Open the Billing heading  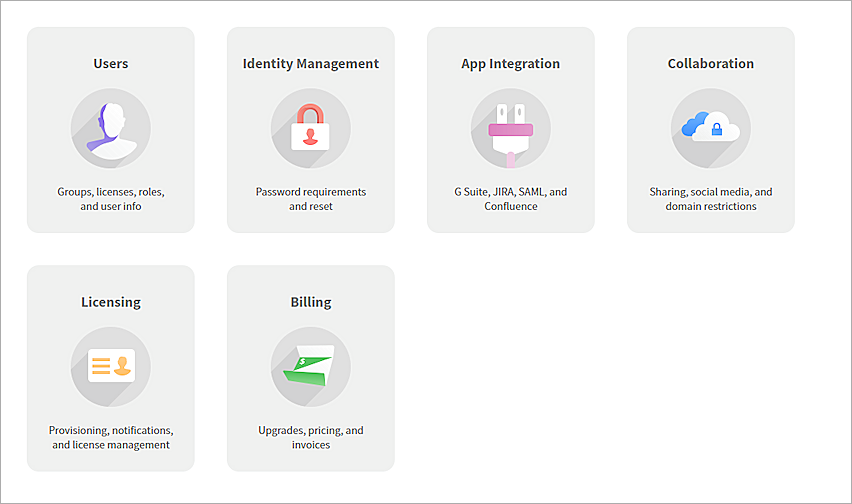tap(311, 302)
